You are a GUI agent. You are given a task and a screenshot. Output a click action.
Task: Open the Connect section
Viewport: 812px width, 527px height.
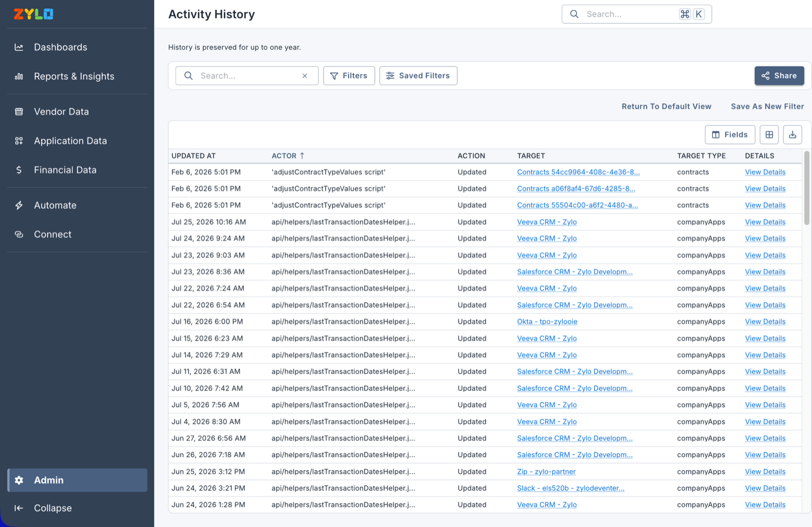tap(77, 234)
